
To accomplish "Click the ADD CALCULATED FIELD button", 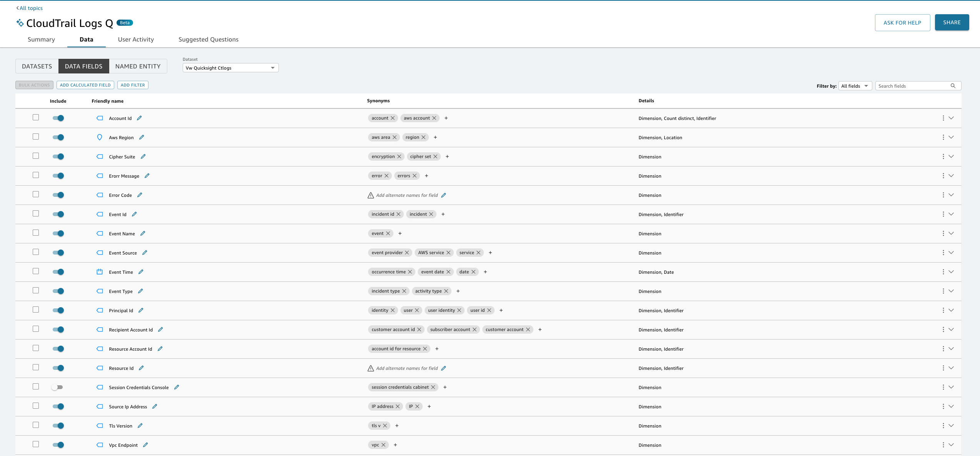I will tap(85, 85).
